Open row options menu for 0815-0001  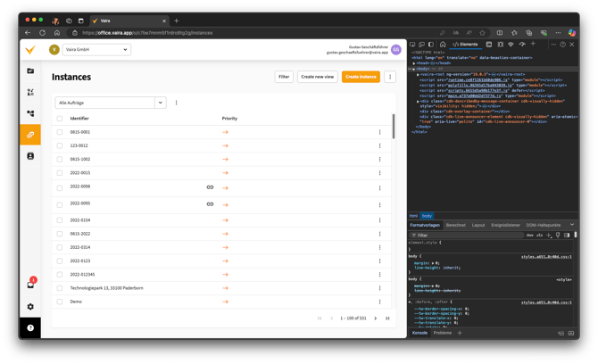point(379,132)
